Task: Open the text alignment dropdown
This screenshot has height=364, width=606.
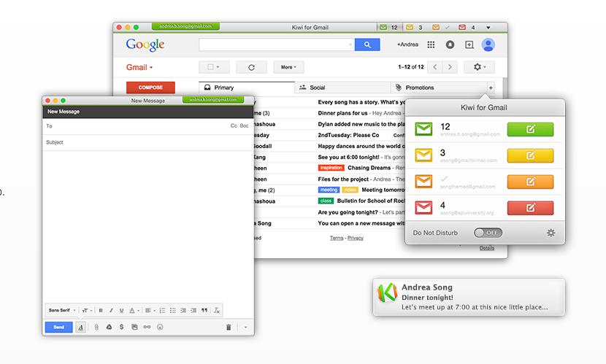Action: tap(150, 310)
